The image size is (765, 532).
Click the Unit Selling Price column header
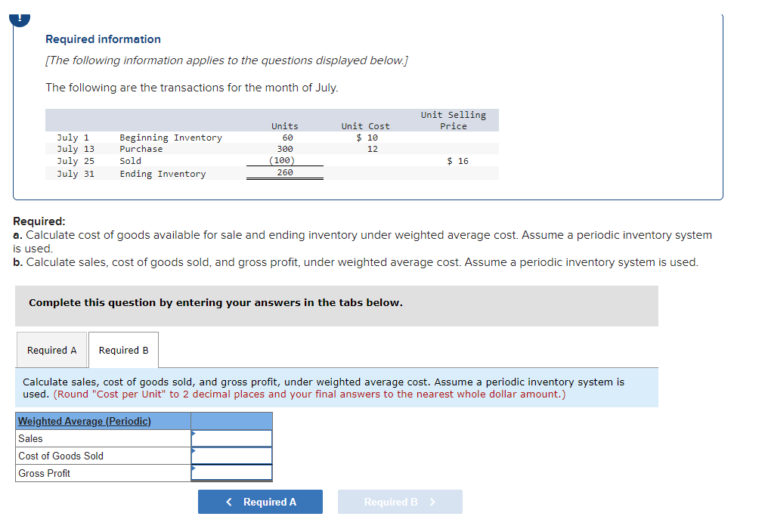click(x=453, y=120)
